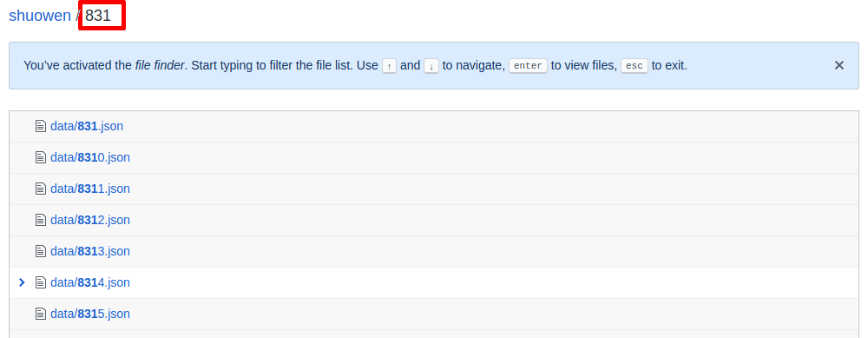
Task: Click the chevron arrow next to data/8314.json
Action: tap(23, 282)
